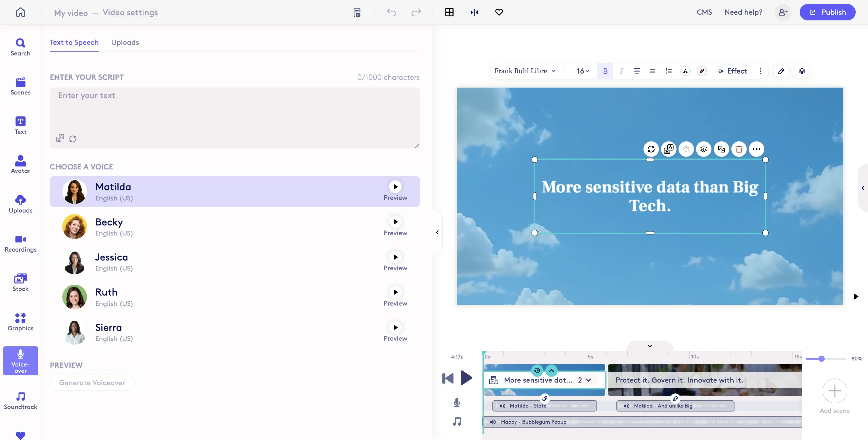Apply a text Effect from the toolbar
868x440 pixels.
click(733, 71)
